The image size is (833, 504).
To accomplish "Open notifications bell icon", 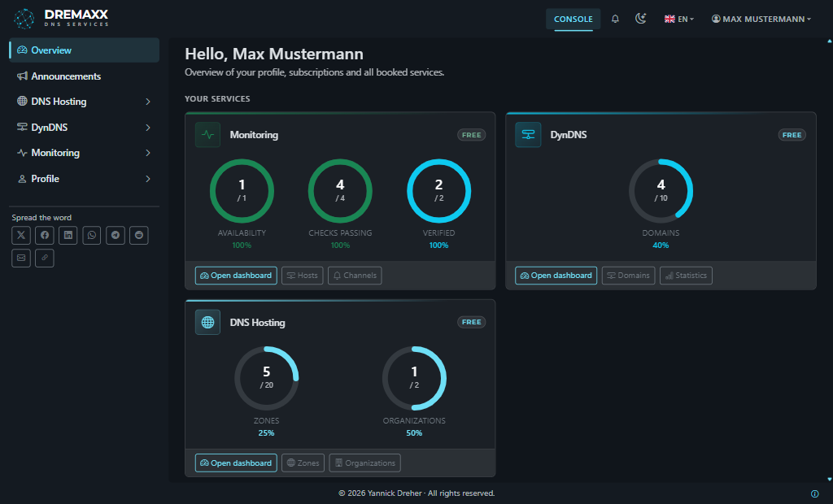I will click(615, 20).
